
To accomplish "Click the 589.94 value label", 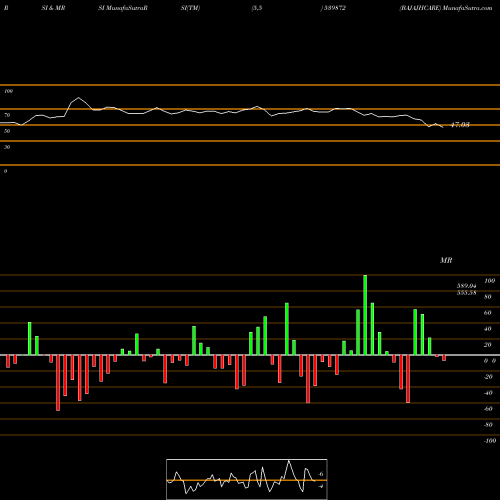I will (x=466, y=286).
